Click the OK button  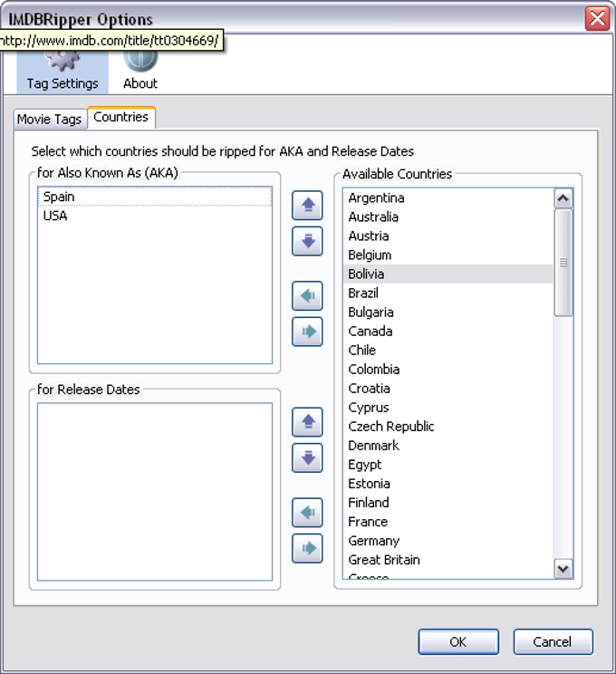pyautogui.click(x=457, y=641)
